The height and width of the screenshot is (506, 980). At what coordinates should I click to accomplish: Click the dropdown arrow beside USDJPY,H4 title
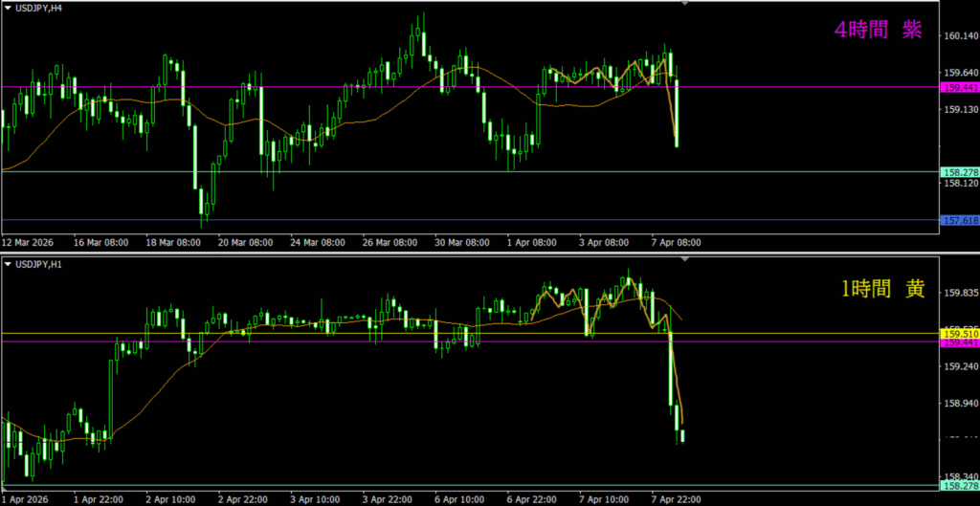pos(8,8)
